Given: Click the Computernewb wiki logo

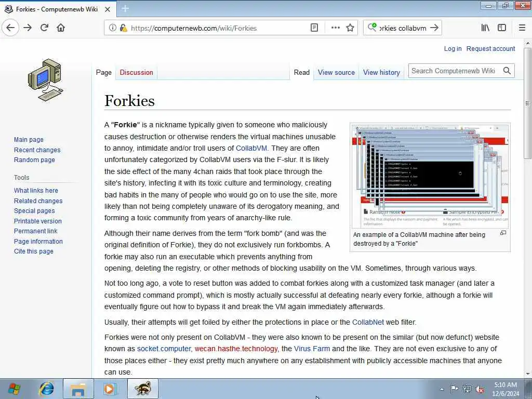Looking at the screenshot, I should point(46,80).
